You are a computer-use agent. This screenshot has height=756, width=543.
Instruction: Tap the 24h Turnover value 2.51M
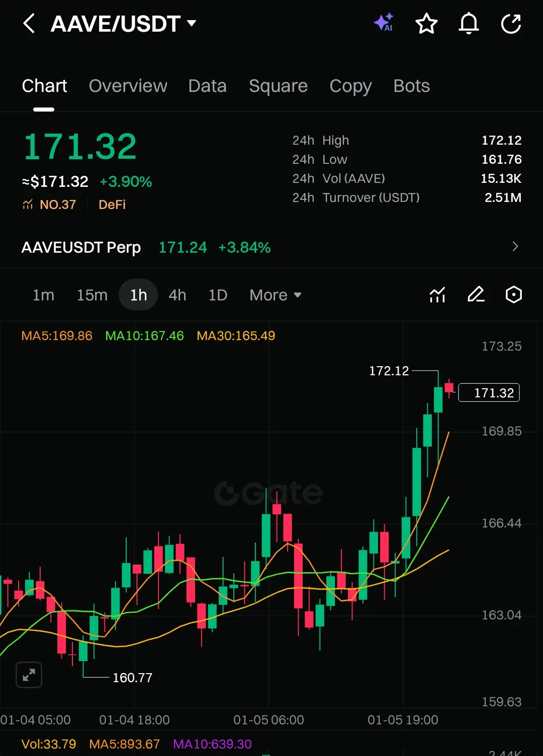(x=503, y=197)
